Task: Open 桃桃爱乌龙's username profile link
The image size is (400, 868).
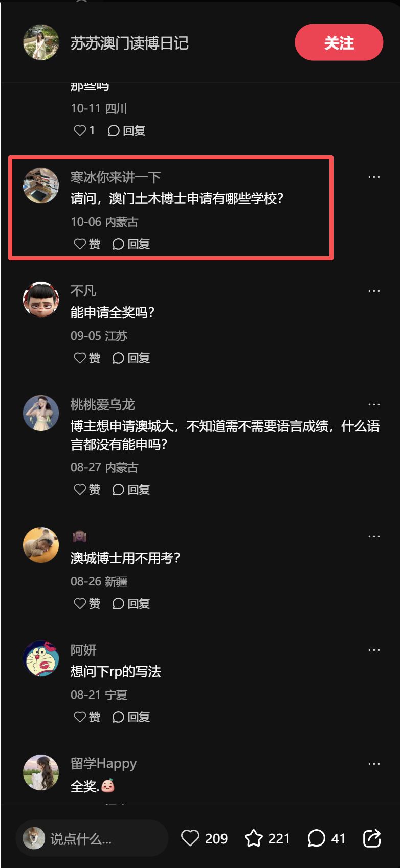Action: [x=103, y=405]
